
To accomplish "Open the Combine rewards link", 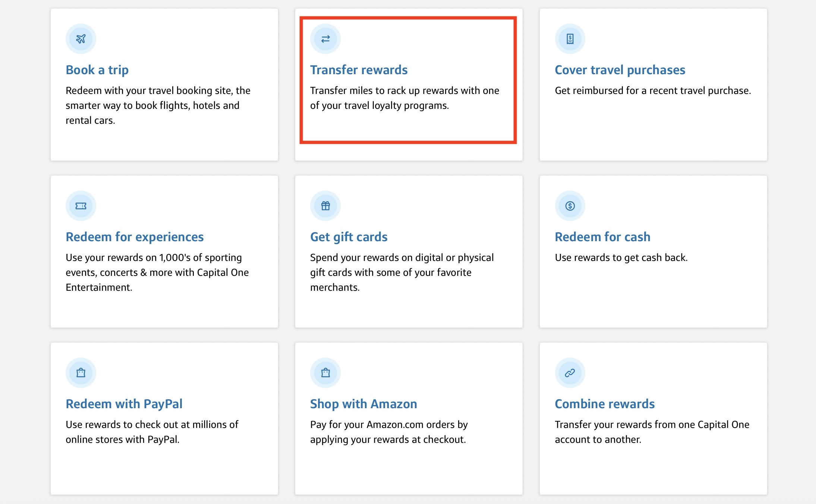I will 605,404.
